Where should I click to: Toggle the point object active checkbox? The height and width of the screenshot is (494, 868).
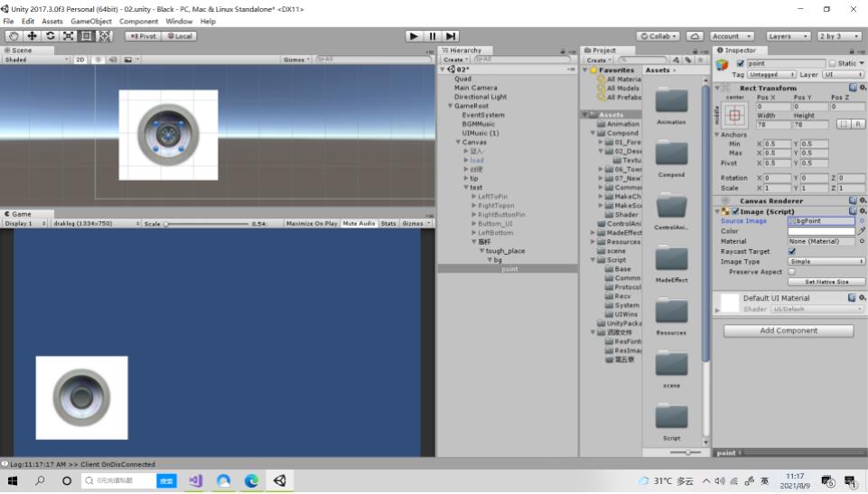740,63
